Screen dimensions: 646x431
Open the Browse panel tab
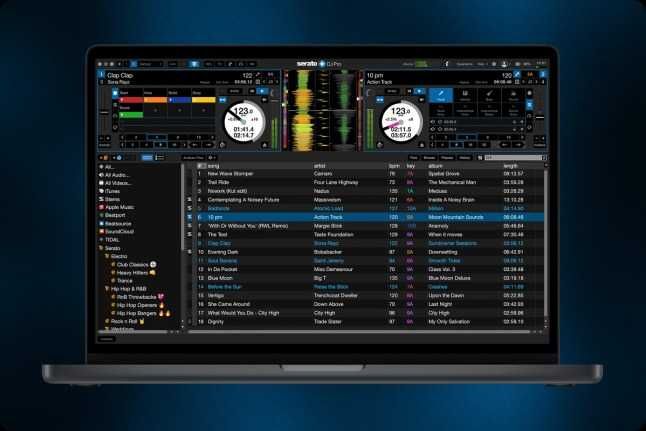(x=429, y=158)
